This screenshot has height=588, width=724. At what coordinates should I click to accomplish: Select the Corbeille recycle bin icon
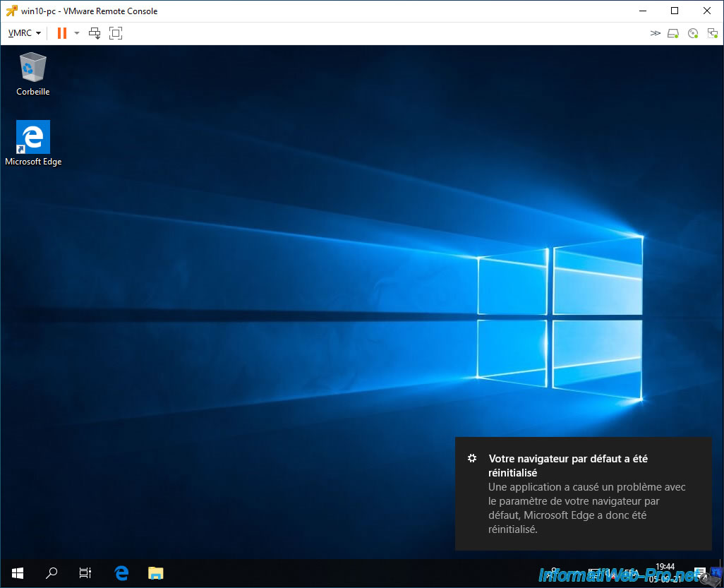(32, 74)
